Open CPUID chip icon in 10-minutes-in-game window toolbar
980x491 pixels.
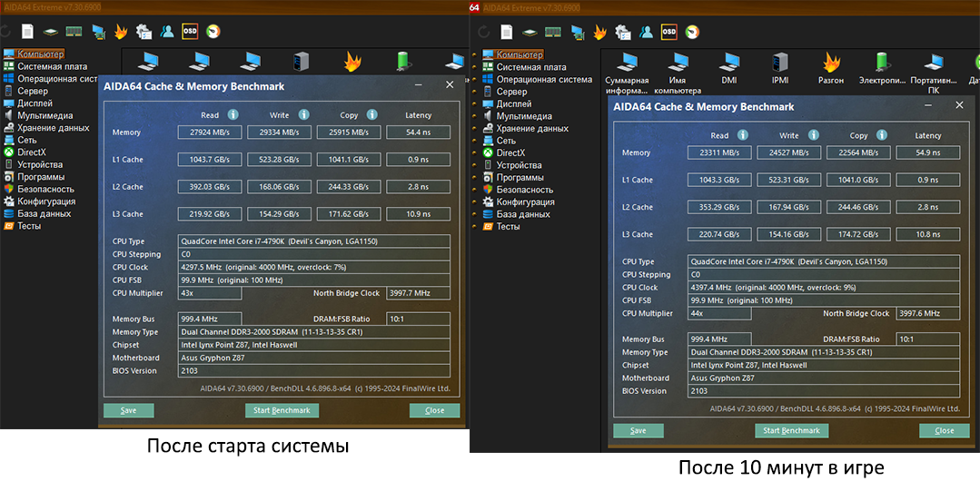pyautogui.click(x=530, y=32)
